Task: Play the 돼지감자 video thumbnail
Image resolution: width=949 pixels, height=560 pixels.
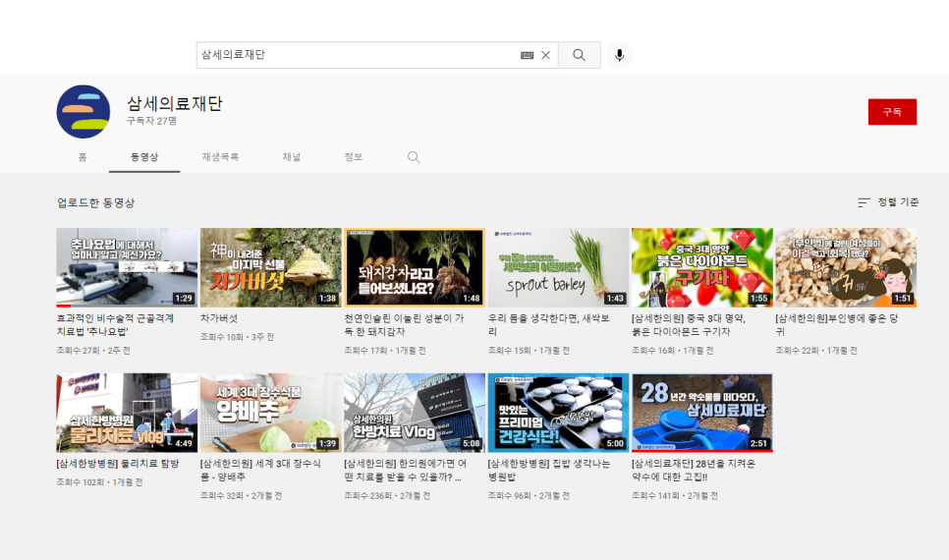Action: pos(415,267)
